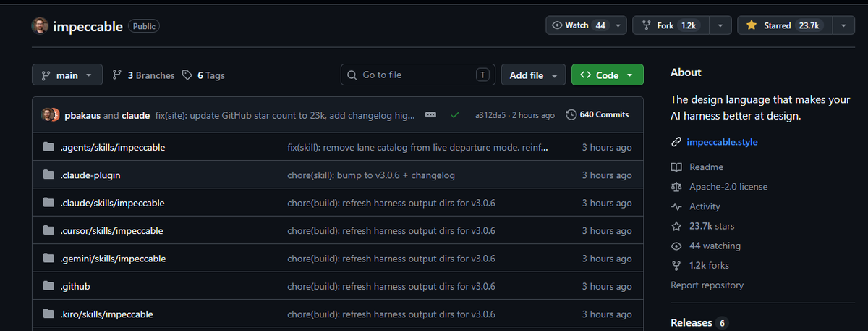Visit the impeccable.style website link
The image size is (868, 331).
722,142
